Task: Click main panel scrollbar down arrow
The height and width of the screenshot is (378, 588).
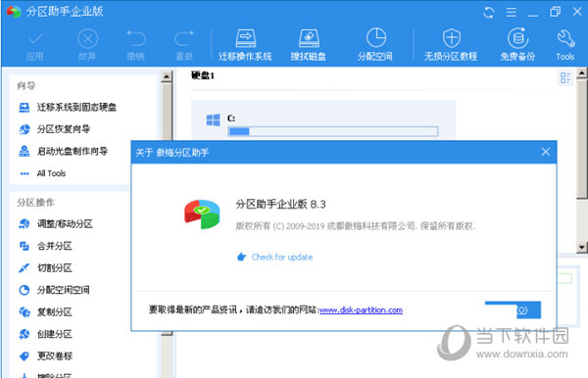Action: pos(582,247)
